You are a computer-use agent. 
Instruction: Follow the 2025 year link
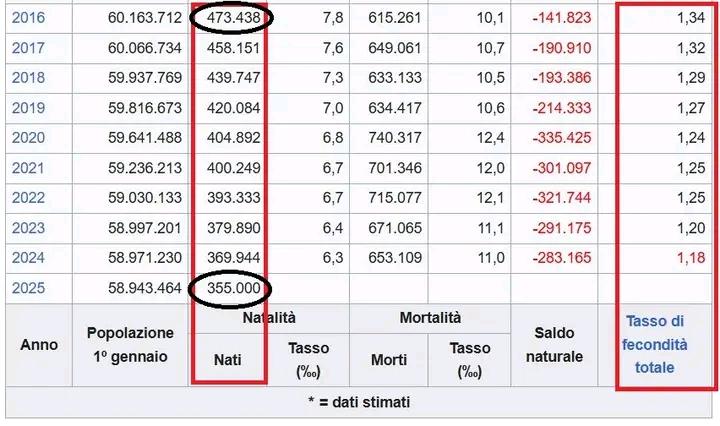click(x=28, y=288)
